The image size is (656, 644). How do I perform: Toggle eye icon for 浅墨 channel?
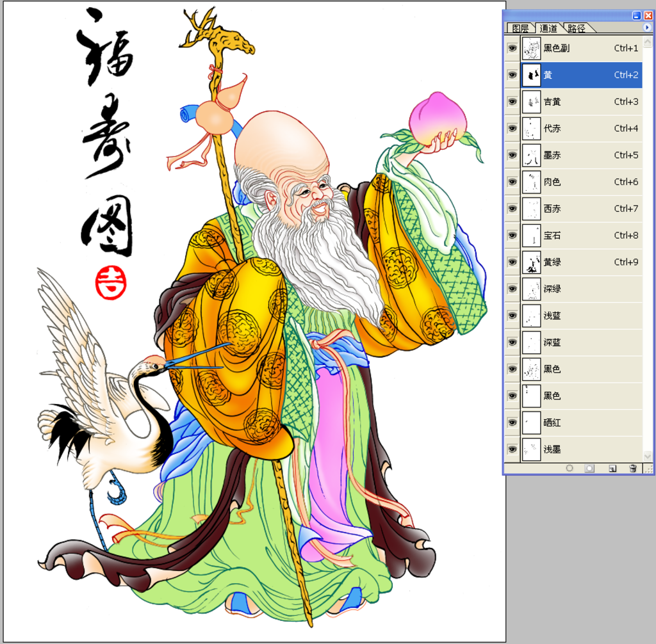pyautogui.click(x=512, y=449)
